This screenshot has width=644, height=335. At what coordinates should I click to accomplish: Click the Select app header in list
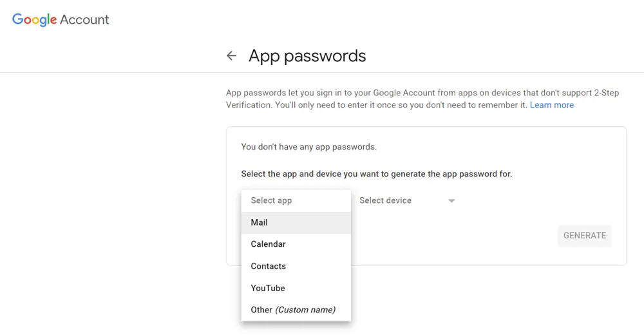coord(271,200)
